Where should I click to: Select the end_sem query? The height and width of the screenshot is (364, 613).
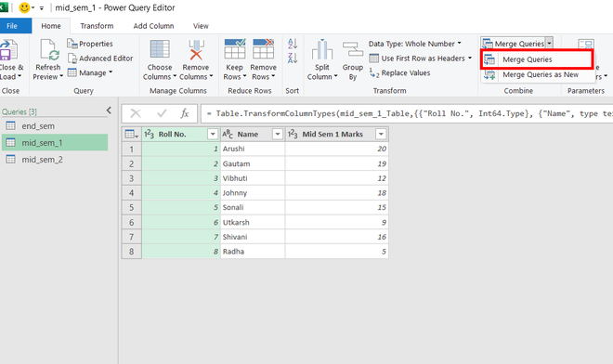pos(55,126)
